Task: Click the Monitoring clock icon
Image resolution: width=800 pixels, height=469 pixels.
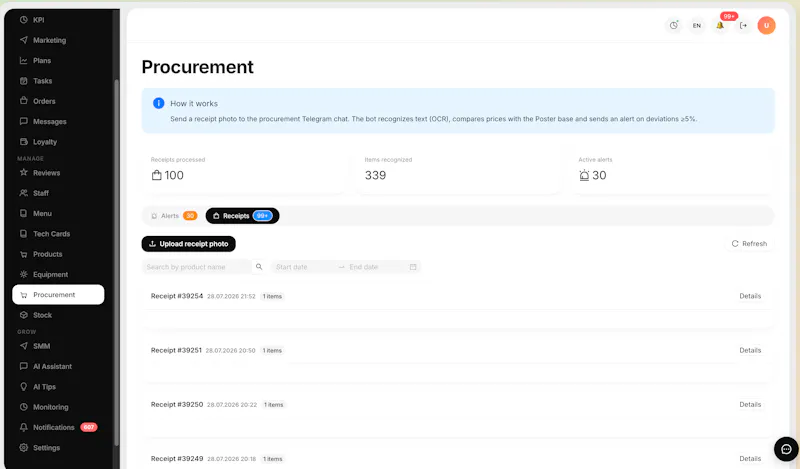Action: tap(23, 407)
